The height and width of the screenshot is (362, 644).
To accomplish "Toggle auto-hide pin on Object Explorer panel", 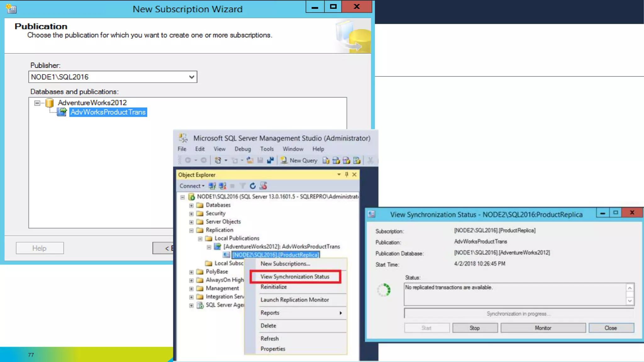I will click(x=346, y=174).
